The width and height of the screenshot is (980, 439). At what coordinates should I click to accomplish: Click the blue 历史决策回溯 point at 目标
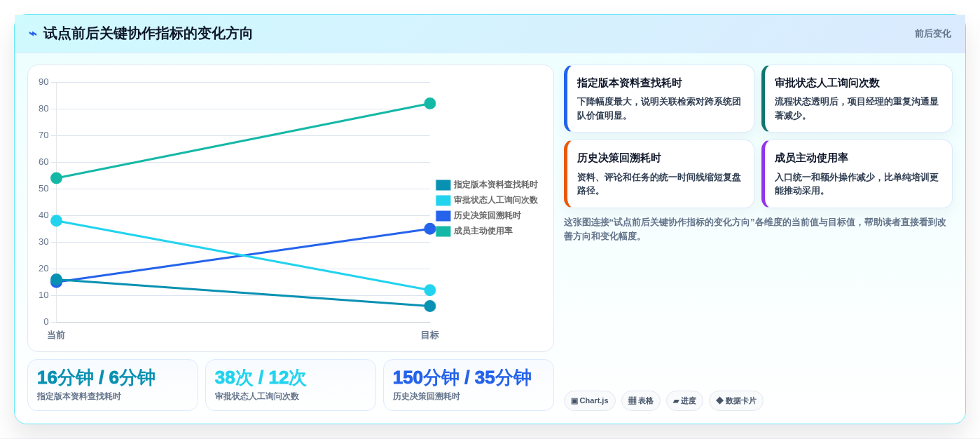(430, 229)
